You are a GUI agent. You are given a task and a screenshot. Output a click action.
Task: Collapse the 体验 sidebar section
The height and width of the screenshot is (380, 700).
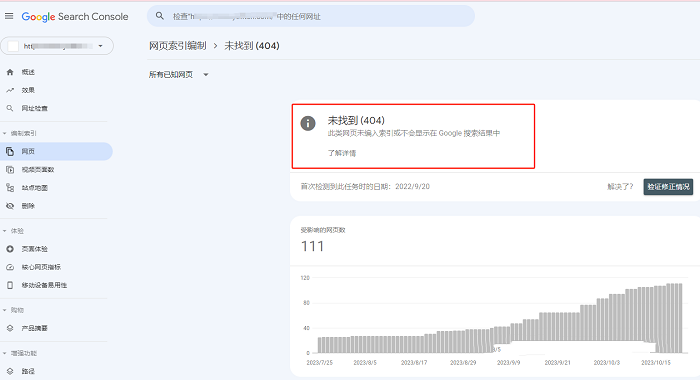pos(13,231)
